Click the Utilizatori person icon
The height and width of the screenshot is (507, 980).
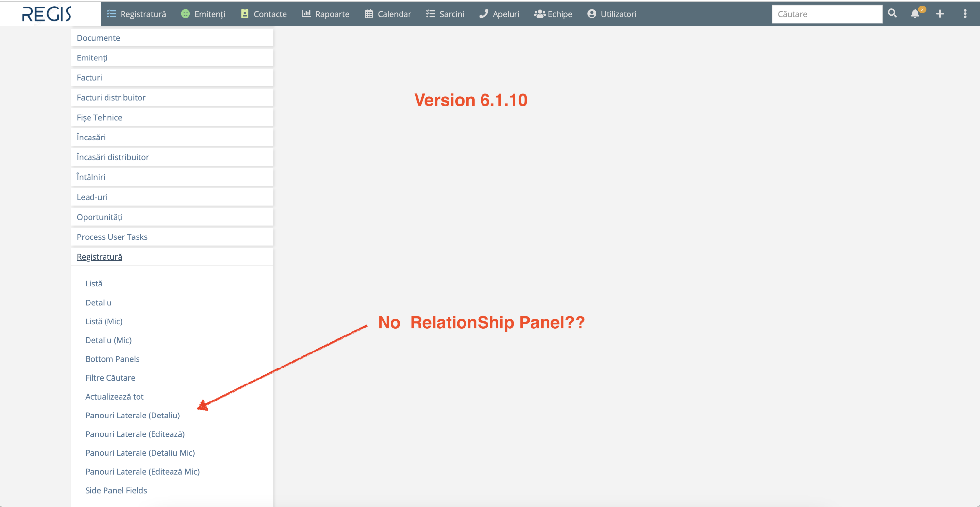coord(591,14)
